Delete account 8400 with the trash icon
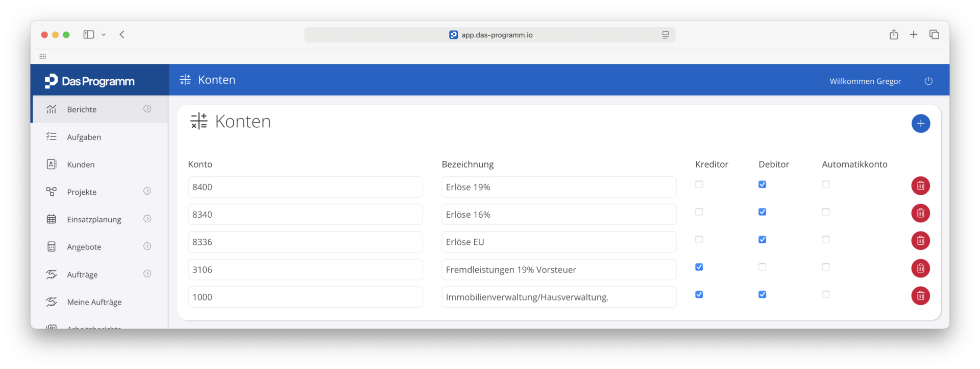Viewport: 980px width, 369px height. [920, 186]
